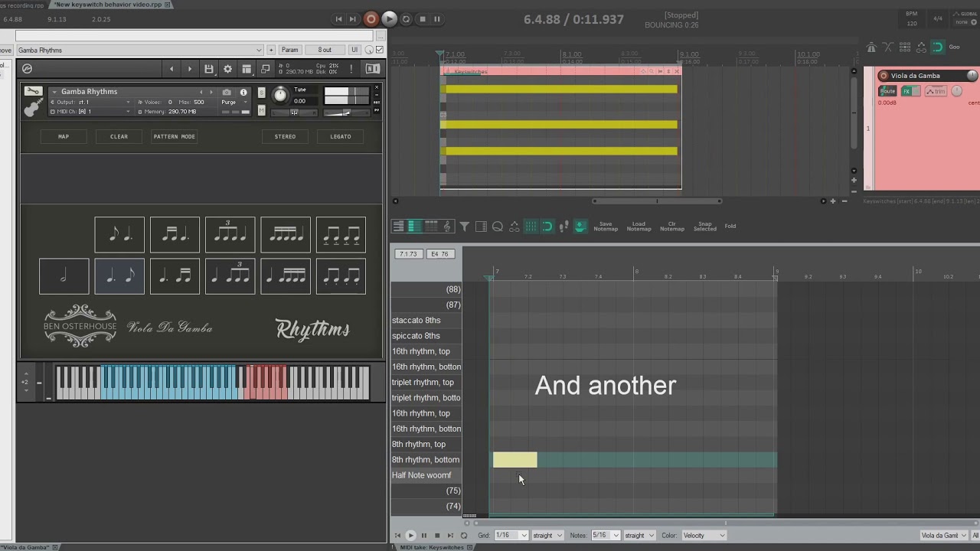Image resolution: width=980 pixels, height=551 pixels.
Task: Click Save Notemap
Action: 606,227
